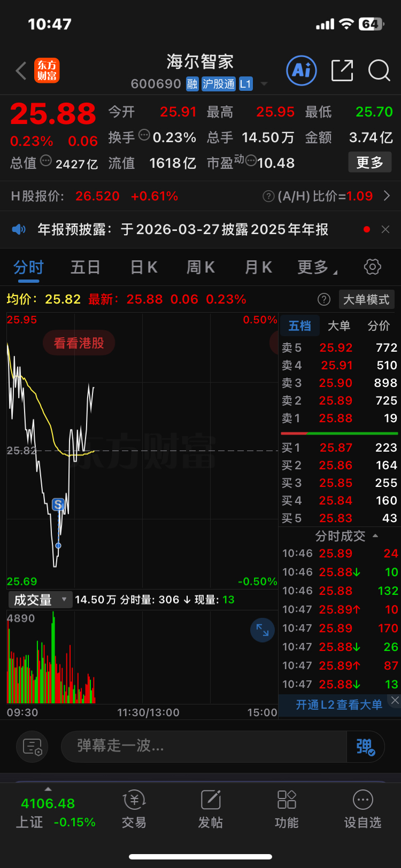Viewport: 401px width, 868px height.
Task: Collapse 分时成交 section arrow
Action: (375, 536)
